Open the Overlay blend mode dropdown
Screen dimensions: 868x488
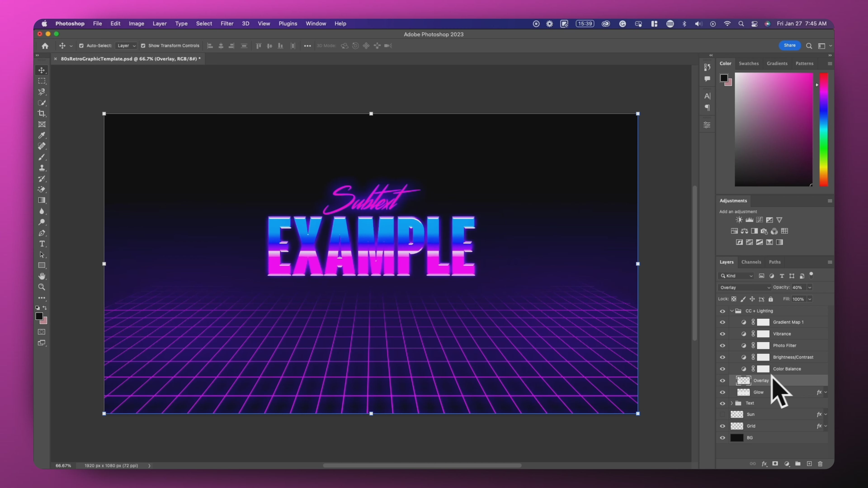[x=744, y=287]
